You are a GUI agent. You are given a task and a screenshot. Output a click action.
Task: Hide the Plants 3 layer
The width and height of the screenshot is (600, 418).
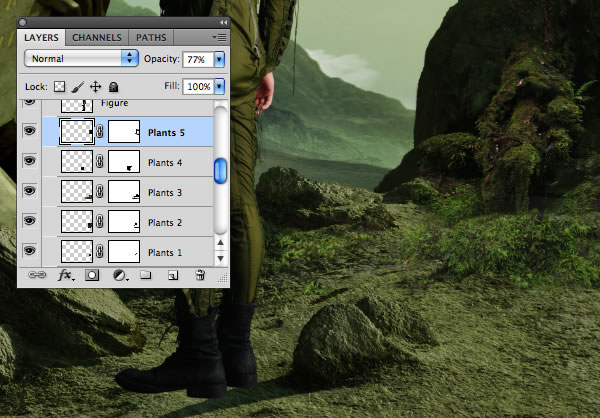29,191
